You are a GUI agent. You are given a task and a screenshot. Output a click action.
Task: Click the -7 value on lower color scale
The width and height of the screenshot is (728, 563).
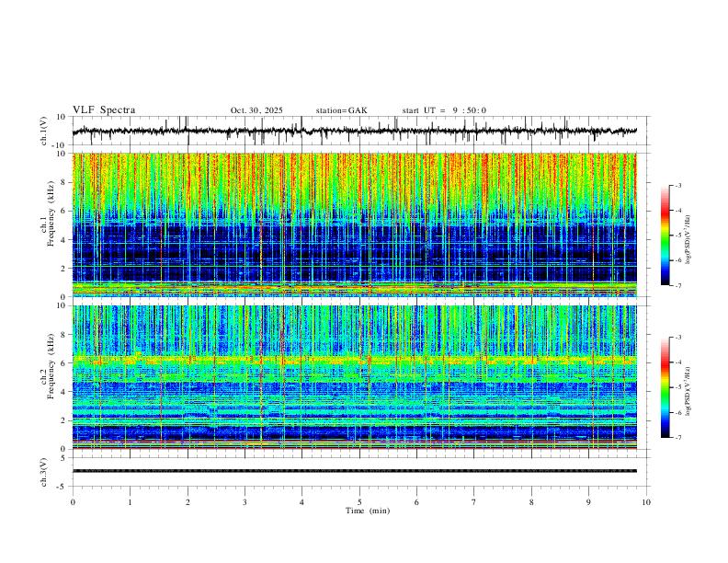677,438
